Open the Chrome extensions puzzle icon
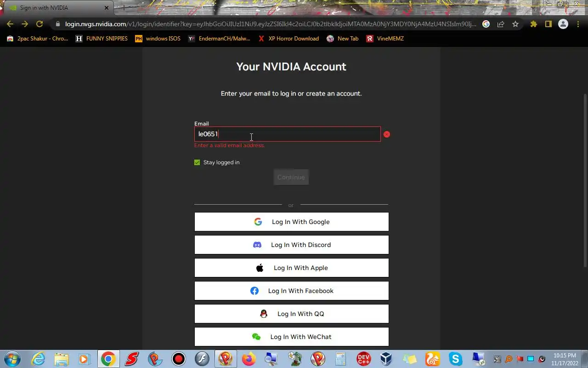588x368 pixels. [x=534, y=24]
